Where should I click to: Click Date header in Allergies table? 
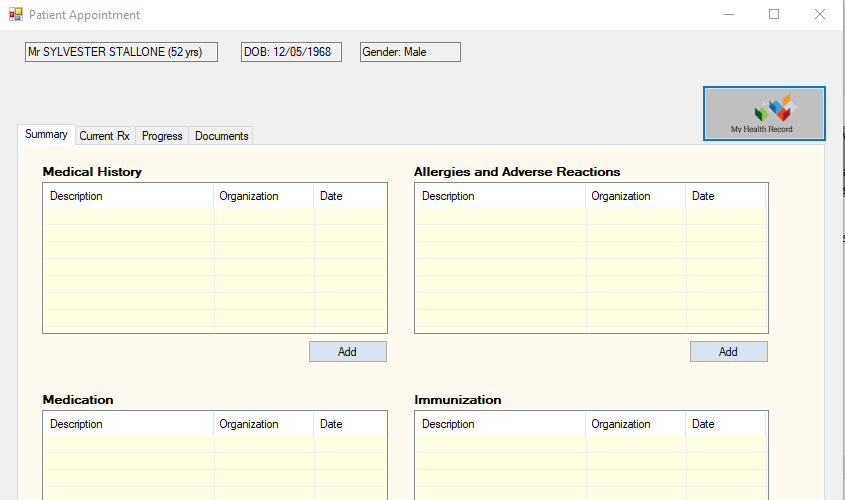coord(725,196)
